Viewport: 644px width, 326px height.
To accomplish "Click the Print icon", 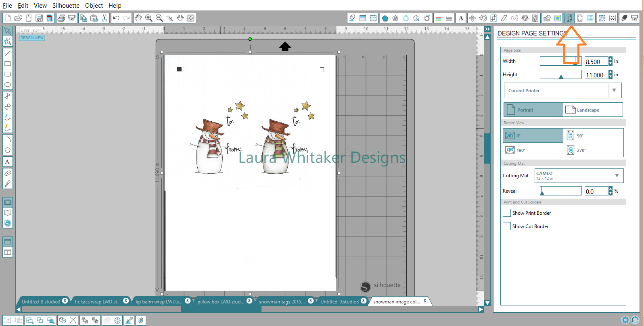I will pos(61,18).
